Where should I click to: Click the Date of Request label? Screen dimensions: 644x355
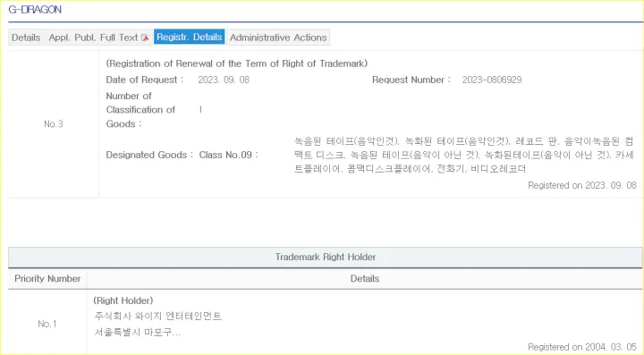click(145, 80)
